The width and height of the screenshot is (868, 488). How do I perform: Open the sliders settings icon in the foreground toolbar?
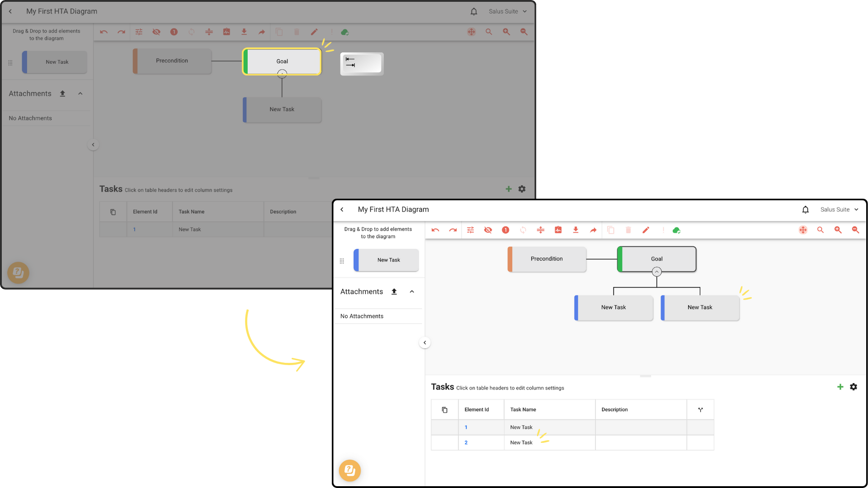pos(471,230)
